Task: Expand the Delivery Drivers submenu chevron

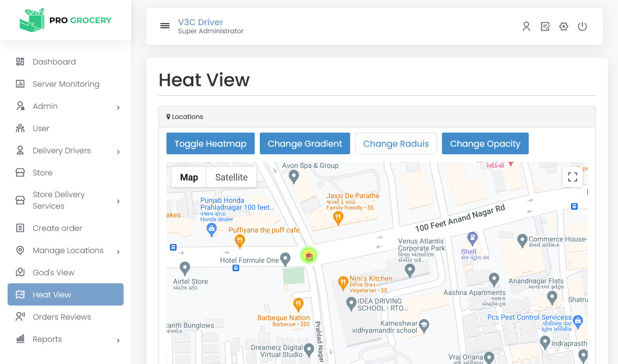Action: (x=118, y=152)
